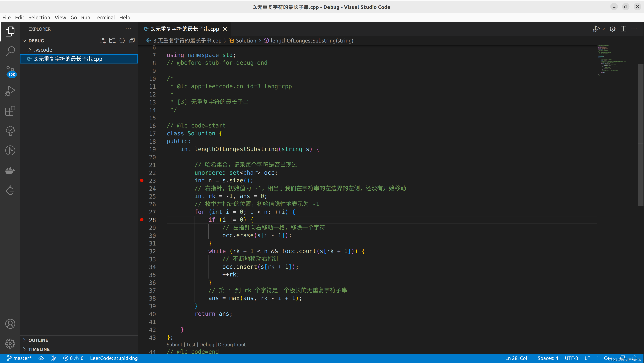Click the Submit code lens link
Image resolution: width=644 pixels, height=363 pixels.
click(174, 345)
